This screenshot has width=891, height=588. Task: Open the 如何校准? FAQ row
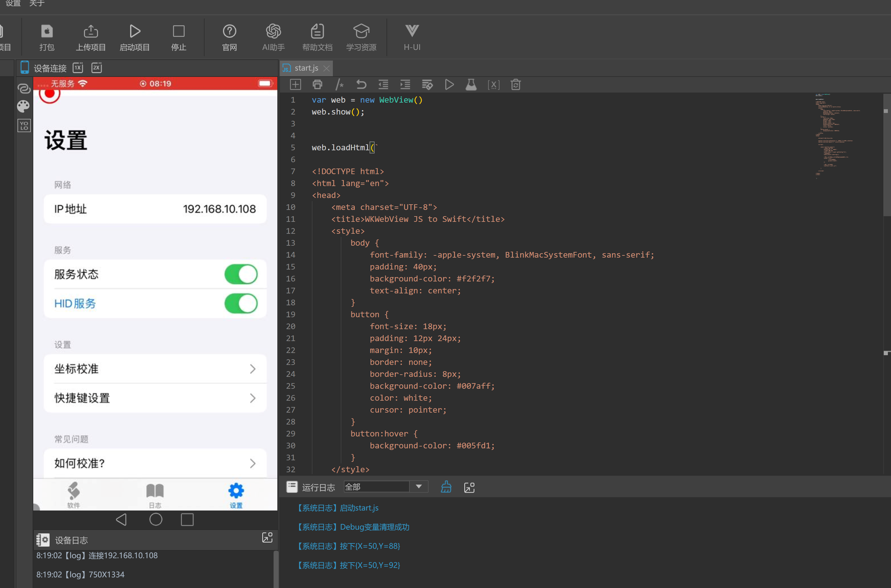155,463
